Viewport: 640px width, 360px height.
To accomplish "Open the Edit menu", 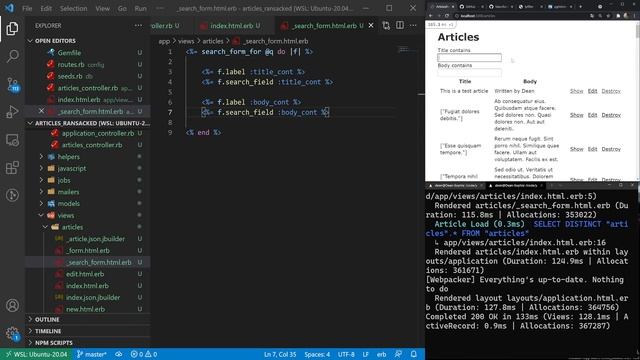I will tap(46, 8).
